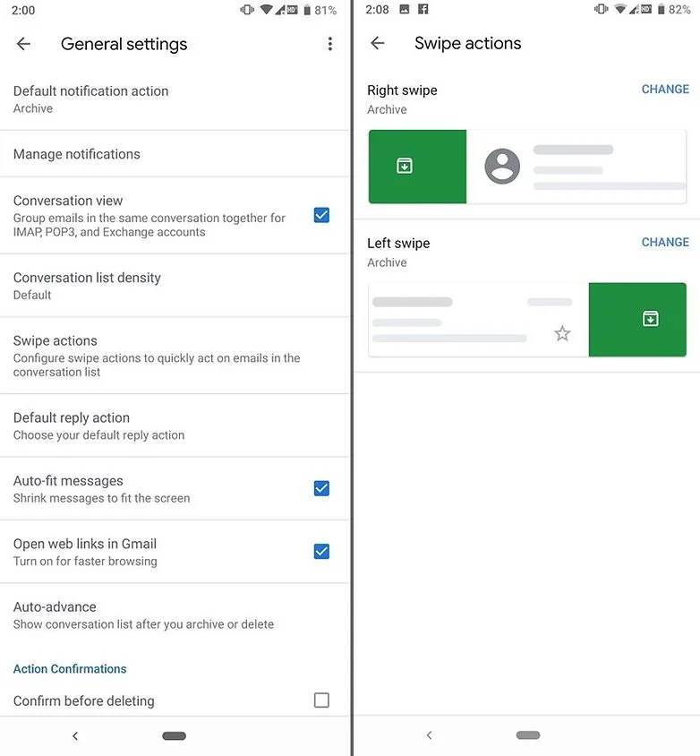
Task: Go back from General settings
Action: (23, 44)
